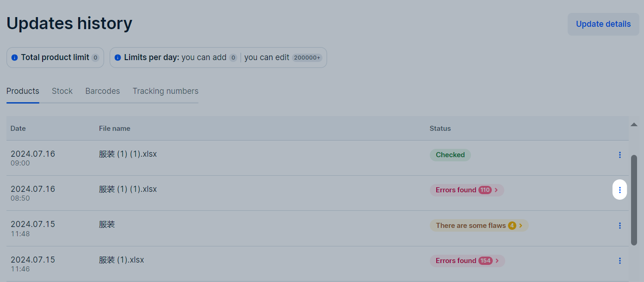Expand There are some flaws chevron
The width and height of the screenshot is (644, 282).
520,226
